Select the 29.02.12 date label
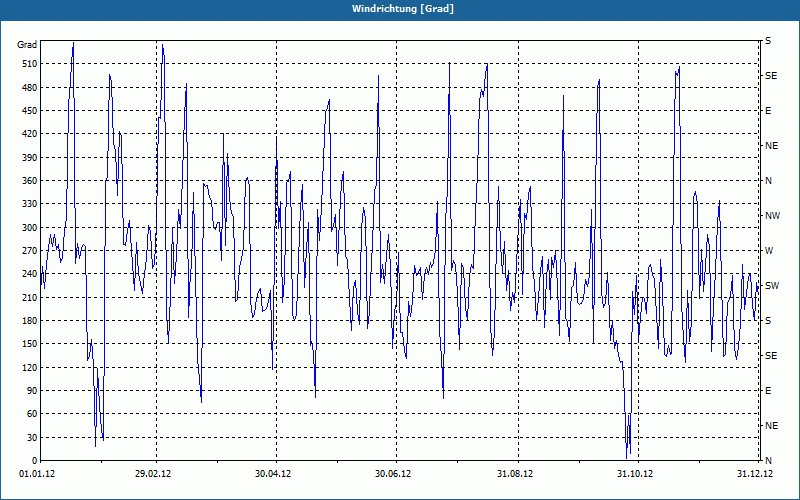 point(153,474)
